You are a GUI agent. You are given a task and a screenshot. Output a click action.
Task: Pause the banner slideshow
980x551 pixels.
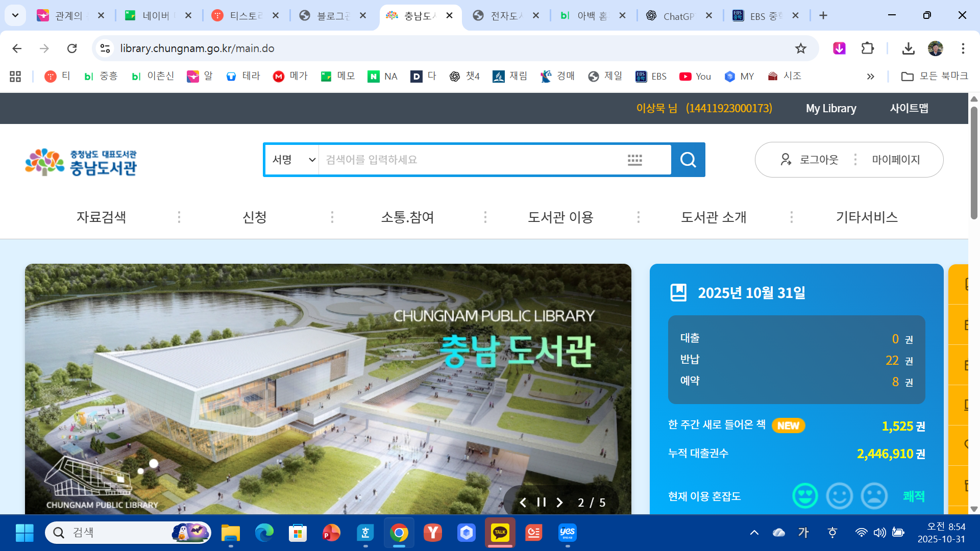[x=542, y=502]
